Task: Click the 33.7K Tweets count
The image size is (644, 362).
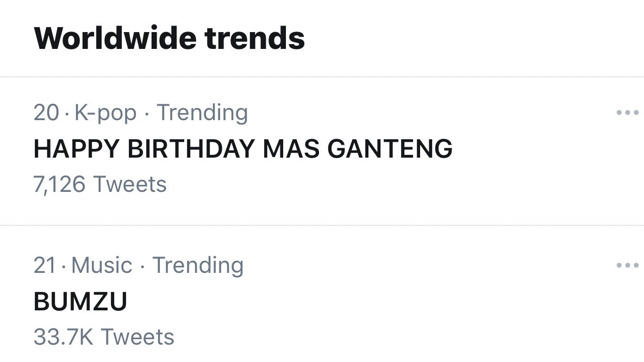Action: click(104, 337)
